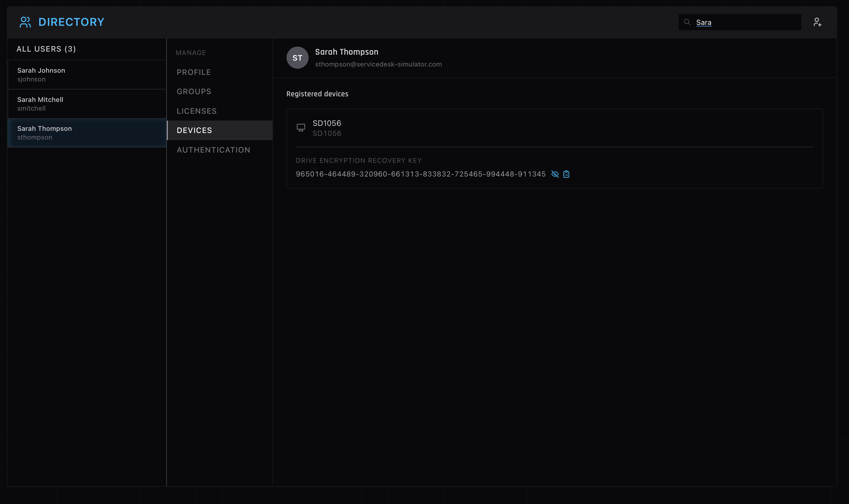Click the sthompson@servicedesk-simulator.com email
Viewport: 849px width, 504px height.
pos(378,64)
